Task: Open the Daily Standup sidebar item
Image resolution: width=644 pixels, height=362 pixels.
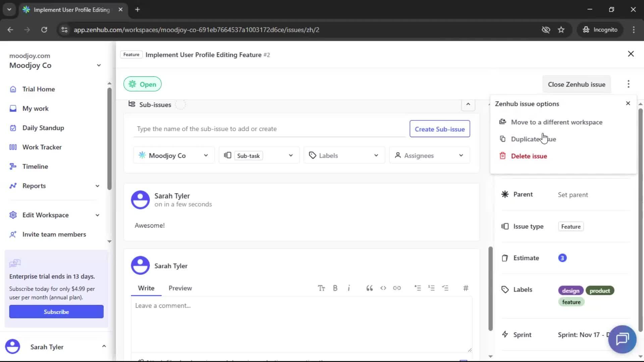Action: pos(43,128)
